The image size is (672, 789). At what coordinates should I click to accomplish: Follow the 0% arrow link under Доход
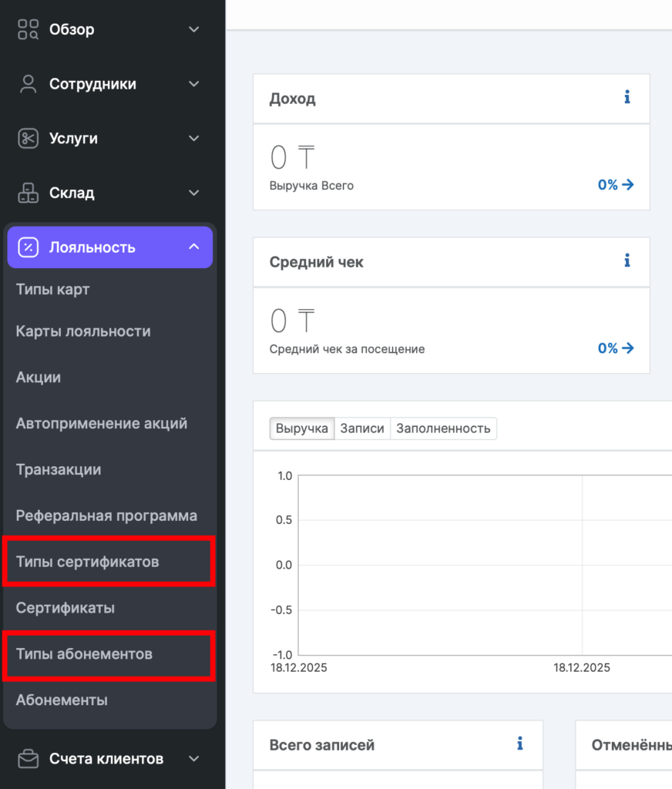click(616, 185)
